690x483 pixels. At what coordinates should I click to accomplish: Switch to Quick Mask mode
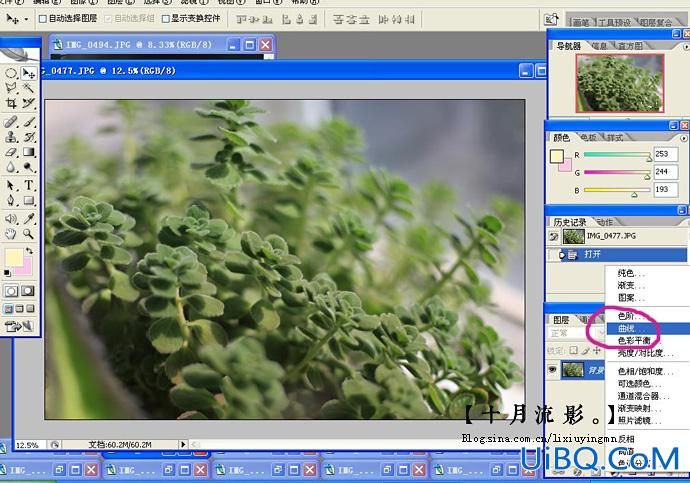tap(28, 291)
